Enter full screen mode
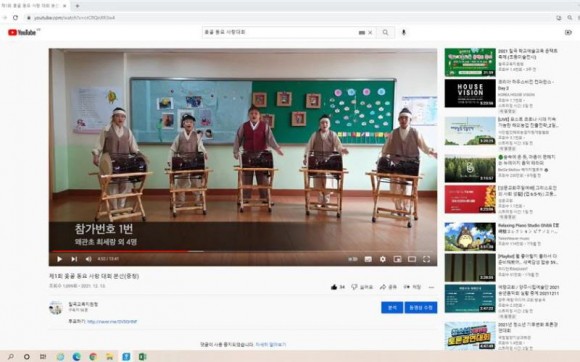The image size is (580, 362). tap(426, 259)
